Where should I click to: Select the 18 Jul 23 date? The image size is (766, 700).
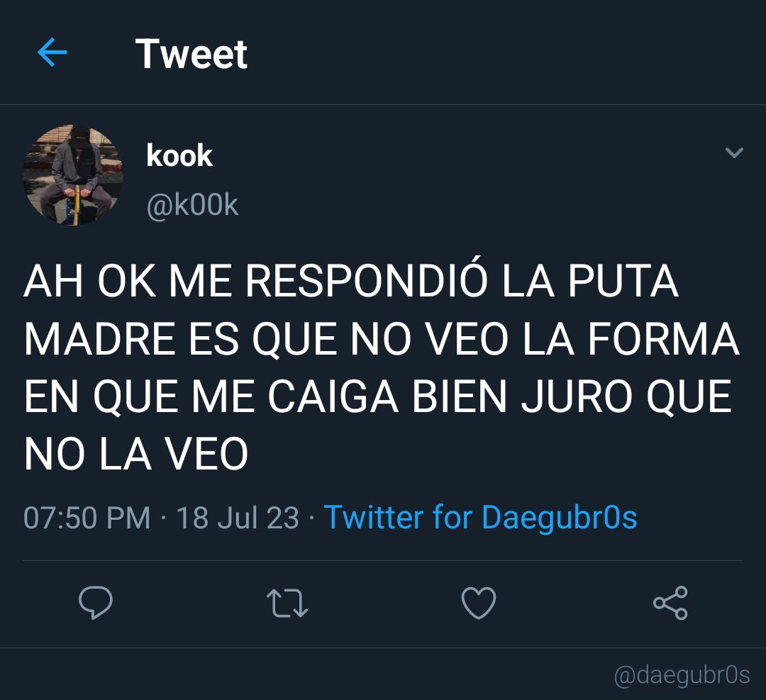[238, 517]
